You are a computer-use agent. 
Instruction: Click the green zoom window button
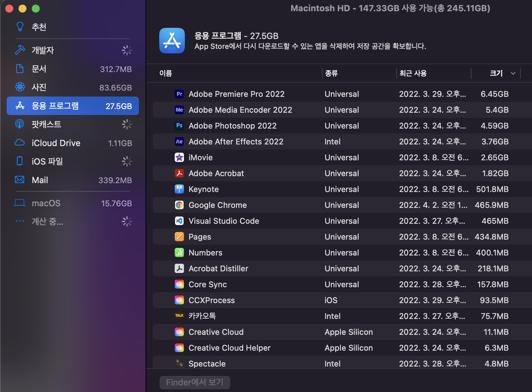pos(36,9)
